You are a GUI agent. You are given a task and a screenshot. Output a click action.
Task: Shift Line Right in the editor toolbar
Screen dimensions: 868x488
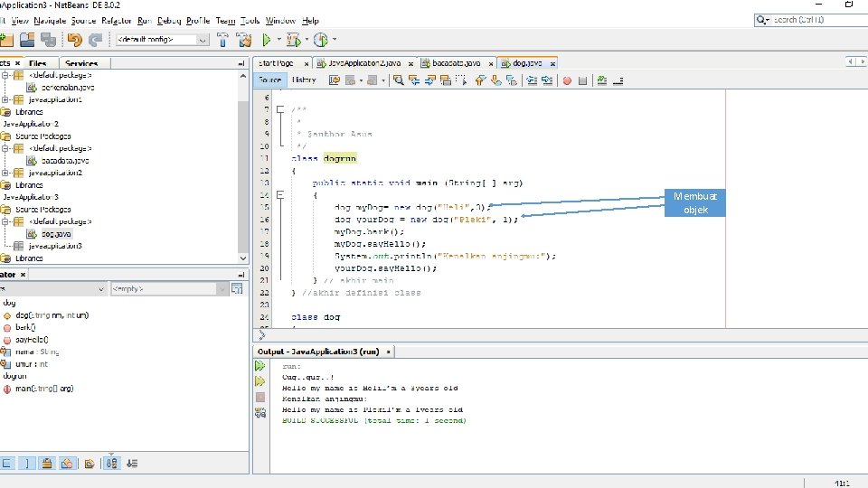coord(548,80)
